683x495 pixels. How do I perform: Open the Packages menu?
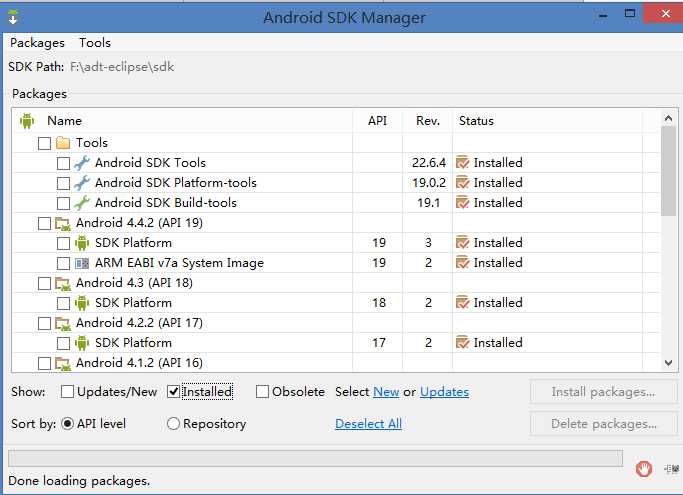(37, 43)
